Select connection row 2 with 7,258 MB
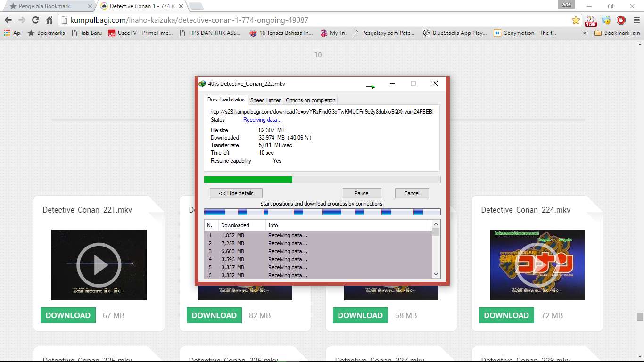The height and width of the screenshot is (362, 644). click(x=318, y=243)
